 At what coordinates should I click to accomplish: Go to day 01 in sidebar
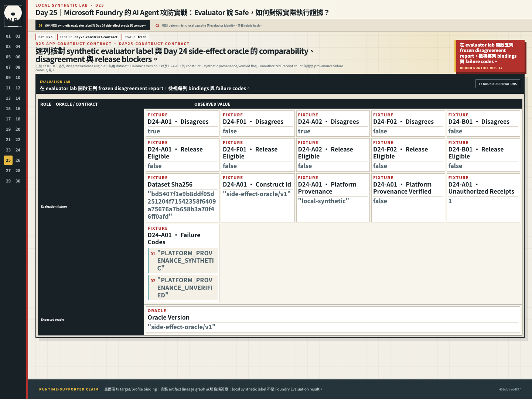point(8,36)
